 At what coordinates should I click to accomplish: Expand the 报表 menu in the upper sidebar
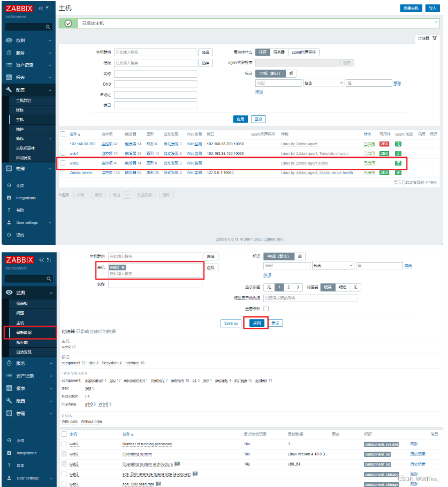(29, 77)
